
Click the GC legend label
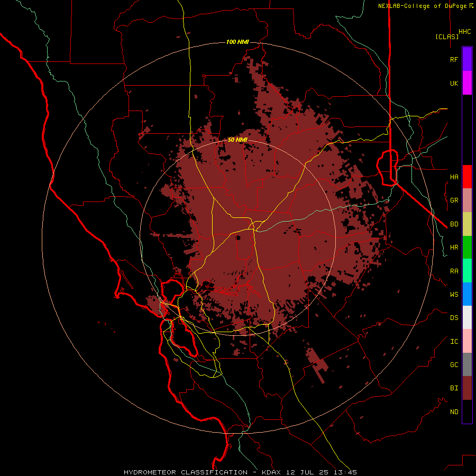click(x=454, y=364)
